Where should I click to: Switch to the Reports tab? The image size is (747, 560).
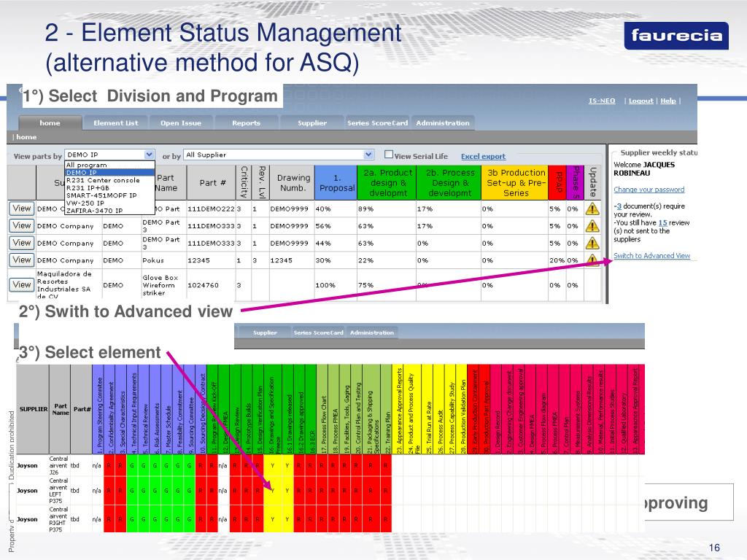(247, 122)
